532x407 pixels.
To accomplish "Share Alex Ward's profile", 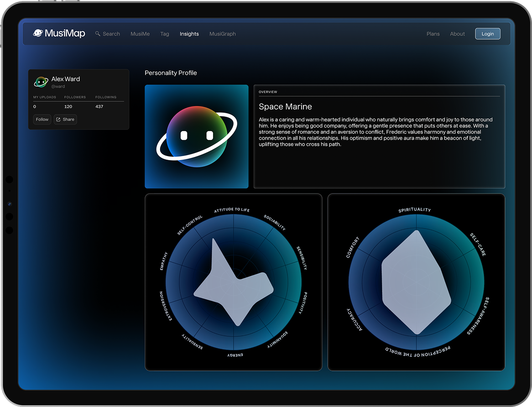I will (x=65, y=119).
